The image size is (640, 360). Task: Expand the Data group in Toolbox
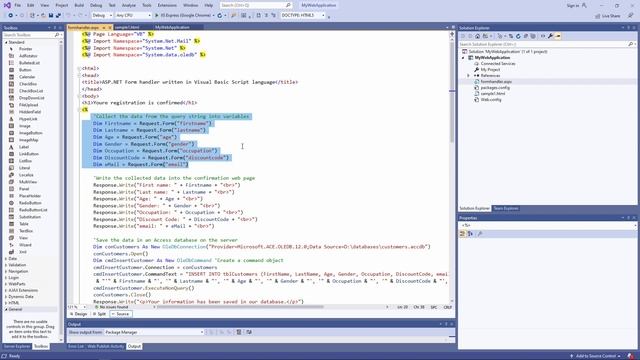(x=6, y=258)
